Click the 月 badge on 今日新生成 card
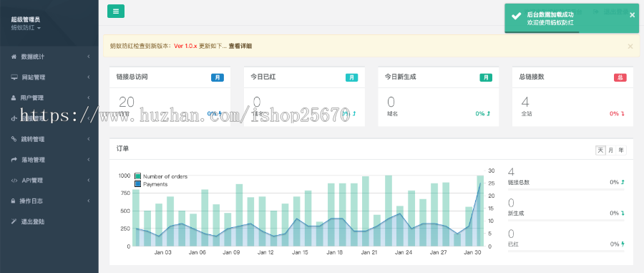Screen dimensions: 644x273 point(486,77)
